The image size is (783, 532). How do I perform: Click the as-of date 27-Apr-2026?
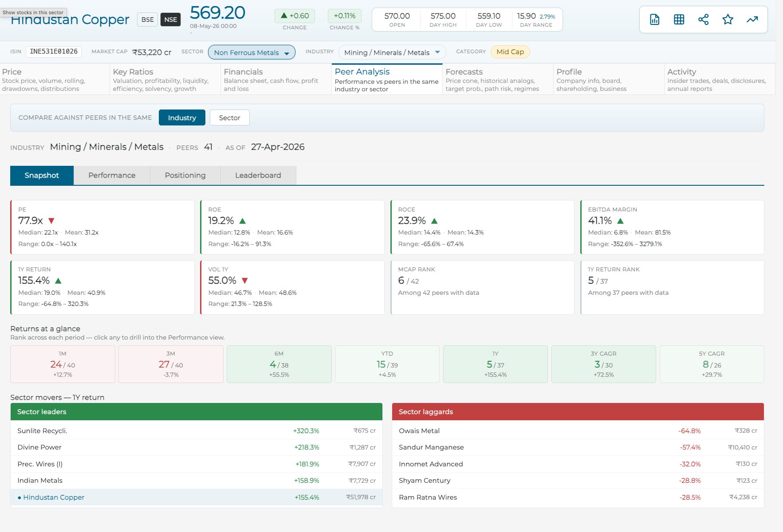(x=278, y=147)
